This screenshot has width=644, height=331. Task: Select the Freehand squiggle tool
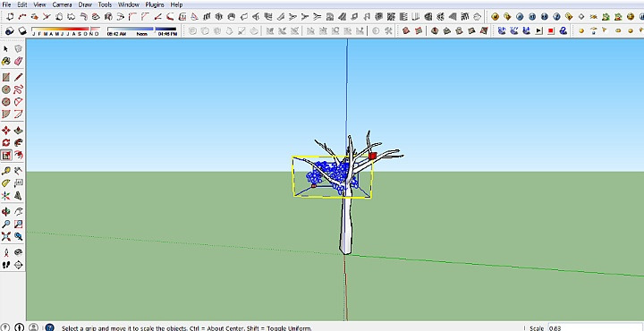click(x=18, y=89)
